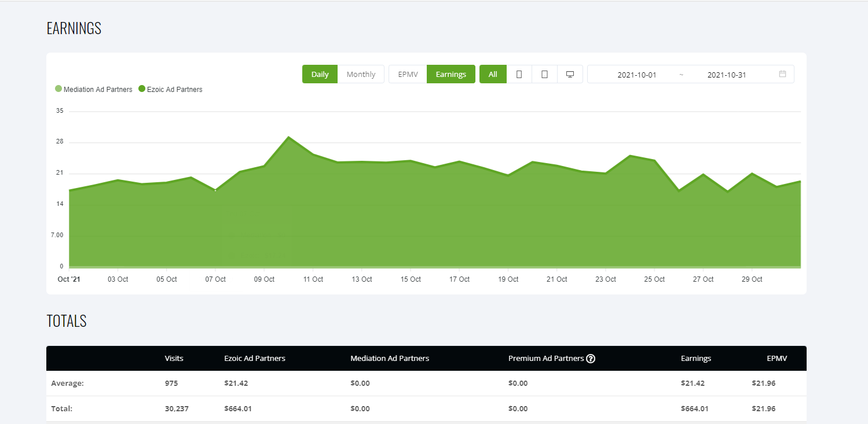This screenshot has width=868, height=424.
Task: Click the 15 Oct x-axis label
Action: 411,279
